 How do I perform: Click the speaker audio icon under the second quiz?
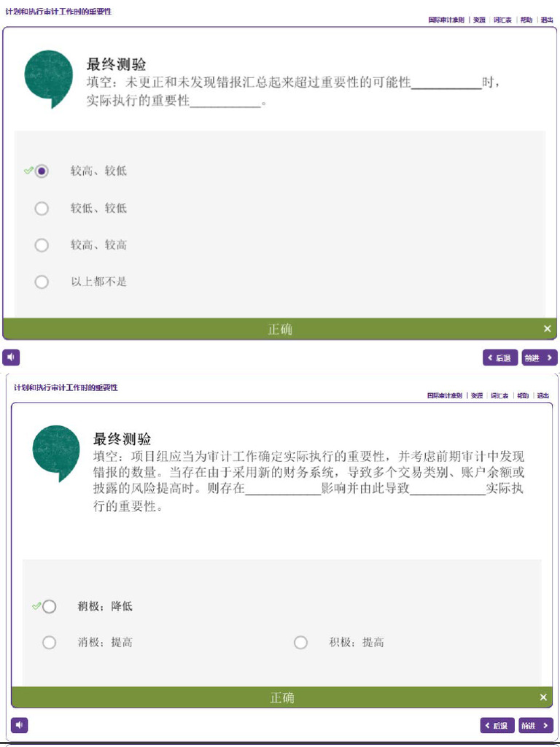click(x=19, y=725)
